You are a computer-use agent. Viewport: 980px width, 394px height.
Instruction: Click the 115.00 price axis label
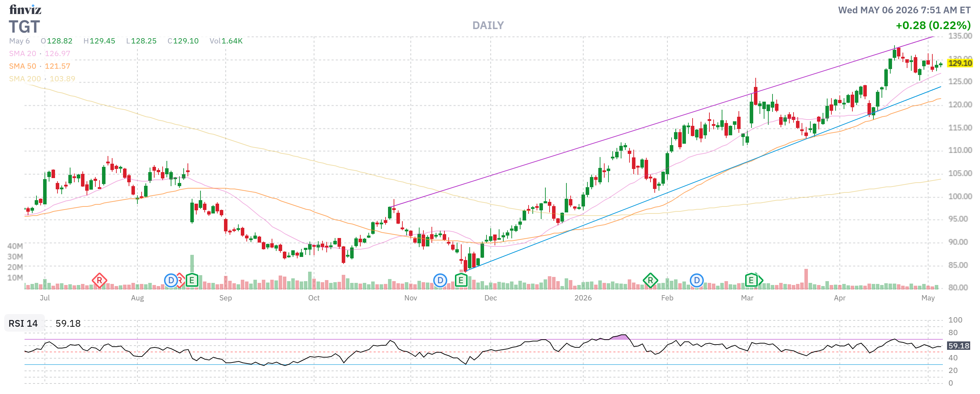coord(960,128)
